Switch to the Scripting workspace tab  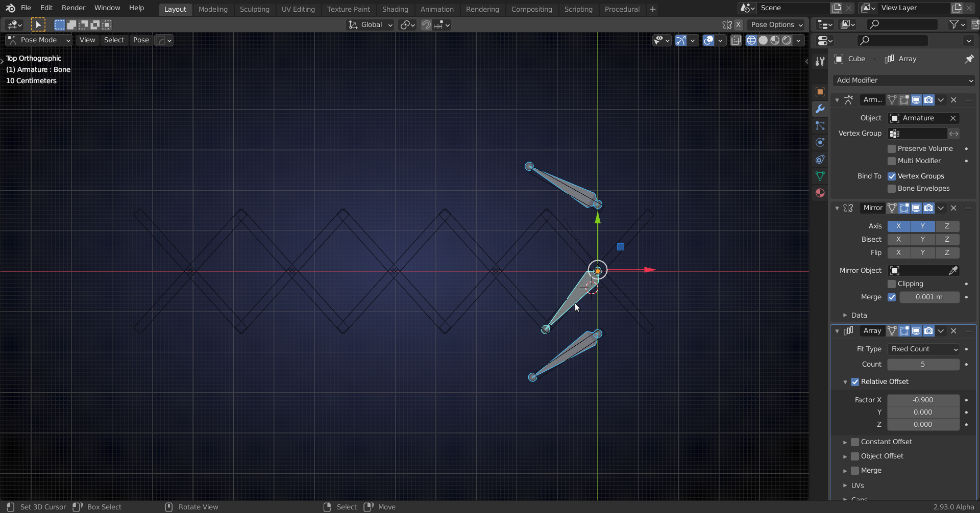point(578,10)
